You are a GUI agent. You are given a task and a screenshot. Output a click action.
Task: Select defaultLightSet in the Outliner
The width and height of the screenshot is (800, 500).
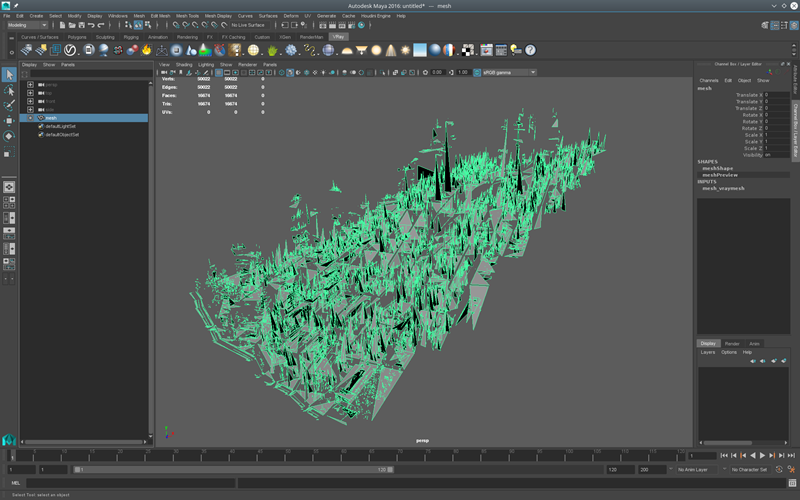pos(61,126)
